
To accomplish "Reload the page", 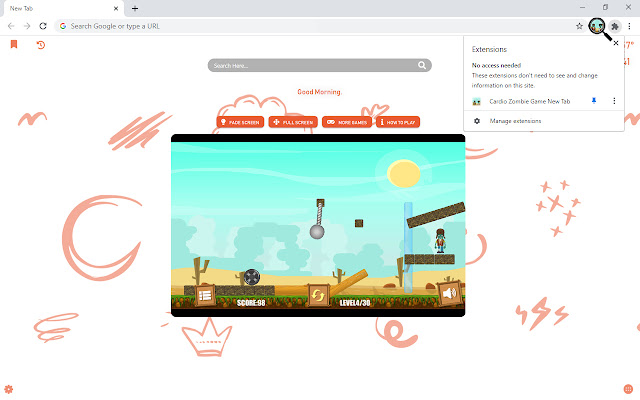I will pyautogui.click(x=43, y=26).
